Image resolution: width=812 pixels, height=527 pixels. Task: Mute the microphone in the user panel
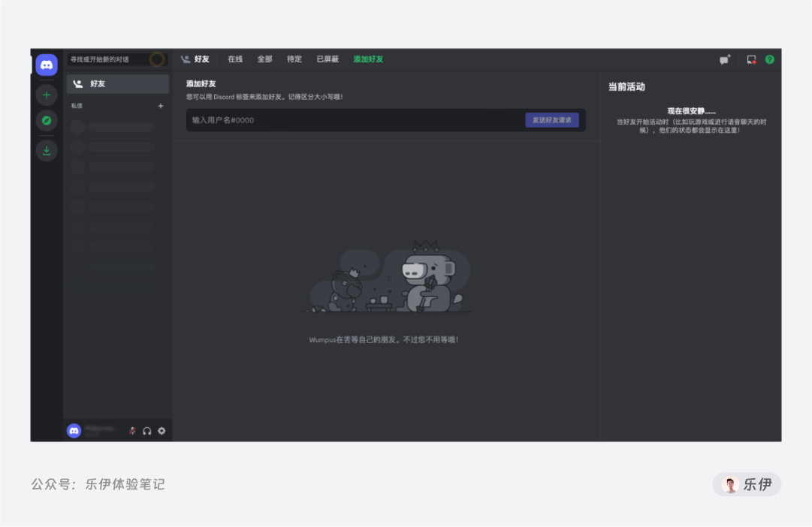pyautogui.click(x=132, y=431)
